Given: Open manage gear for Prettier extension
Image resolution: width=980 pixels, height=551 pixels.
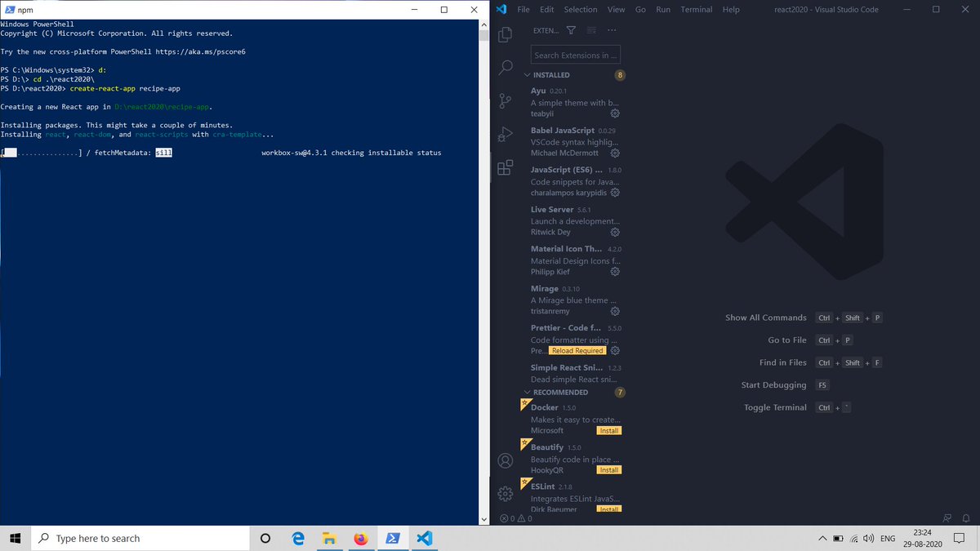Looking at the screenshot, I should (x=615, y=351).
